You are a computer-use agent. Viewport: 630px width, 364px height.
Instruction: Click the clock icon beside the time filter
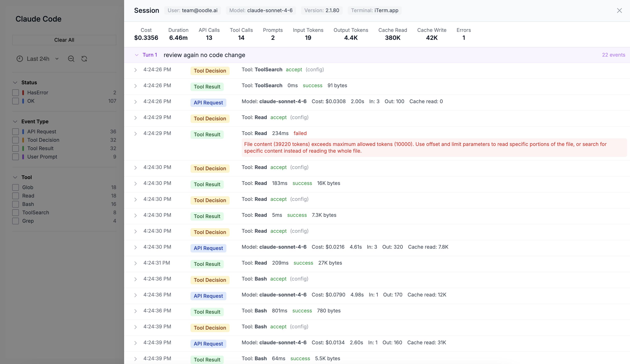pos(20,59)
